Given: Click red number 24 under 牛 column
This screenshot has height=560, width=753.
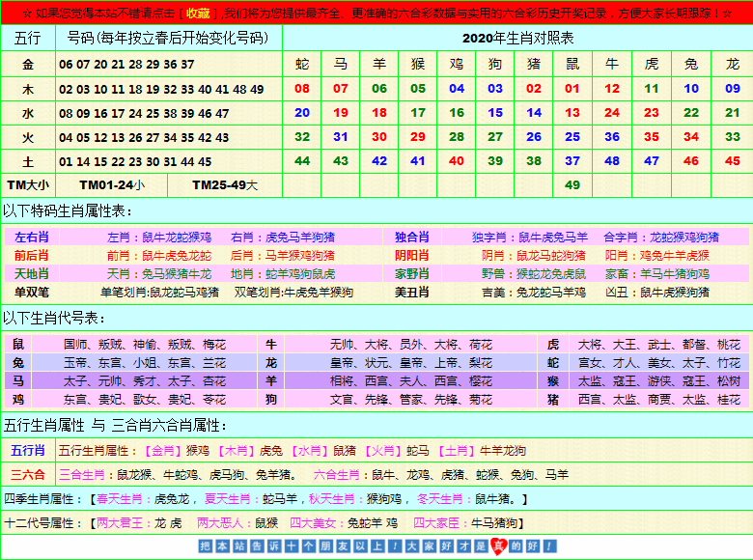Looking at the screenshot, I should point(612,112).
